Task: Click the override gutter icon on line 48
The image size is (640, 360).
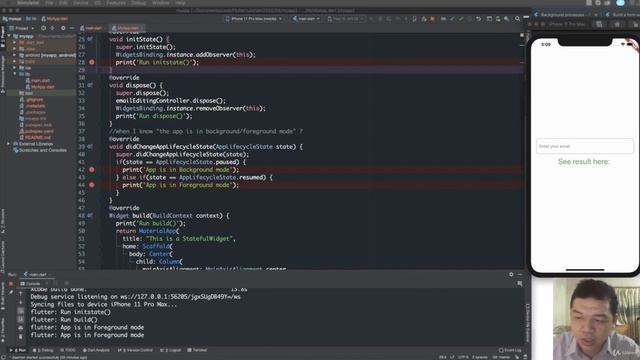Action: coord(90,216)
